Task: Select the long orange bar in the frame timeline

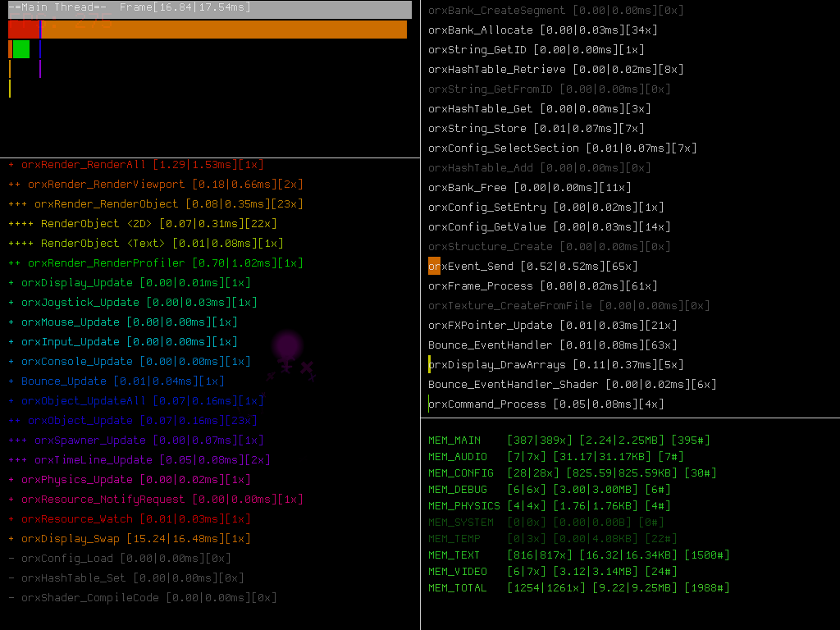Action: coord(224,30)
